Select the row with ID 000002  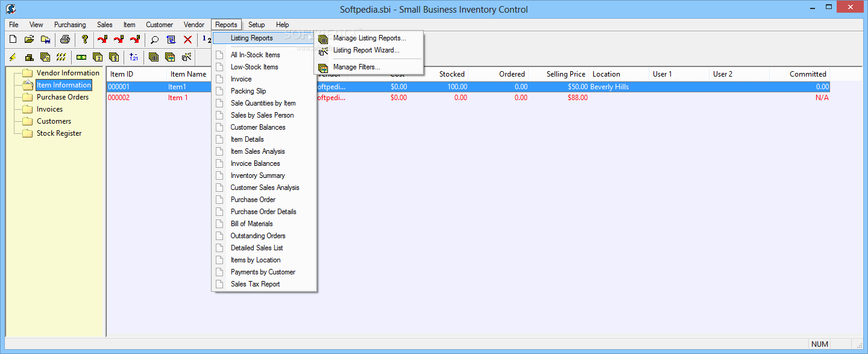(x=468, y=98)
